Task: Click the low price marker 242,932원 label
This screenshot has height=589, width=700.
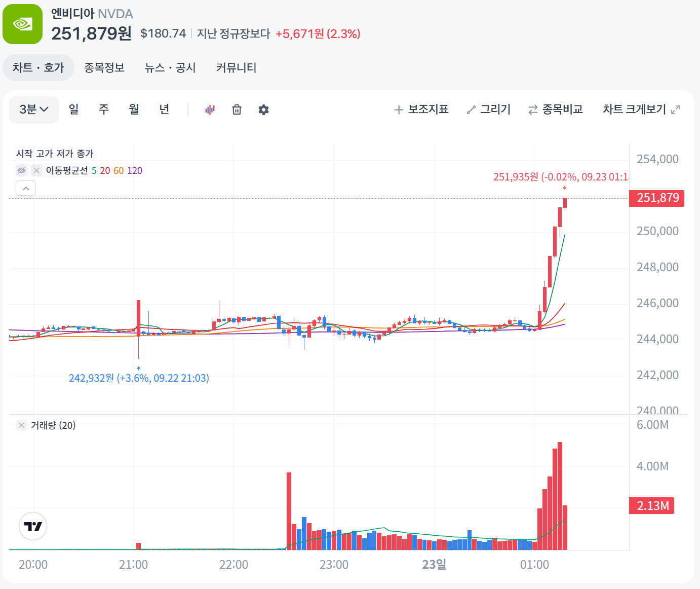Action: click(139, 378)
